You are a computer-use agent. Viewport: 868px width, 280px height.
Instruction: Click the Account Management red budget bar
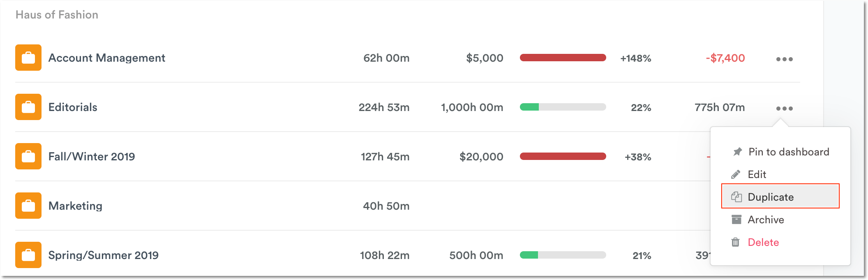click(563, 58)
